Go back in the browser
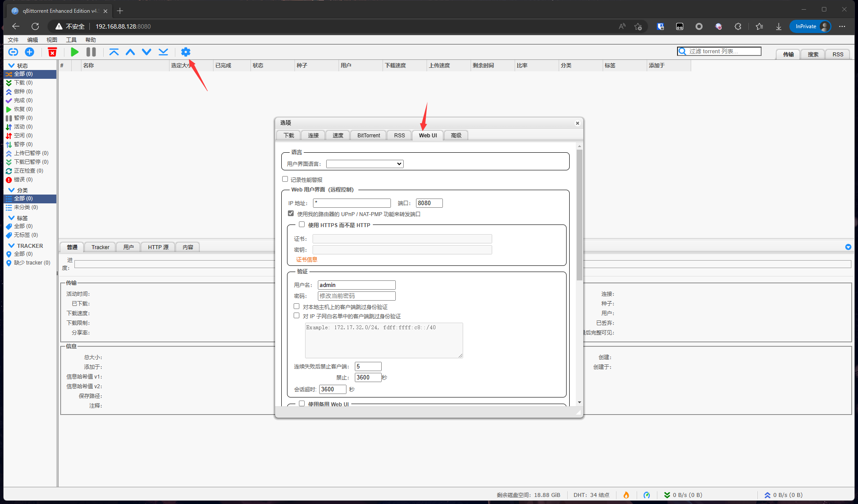Screen dimensions: 858x504 click(x=16, y=26)
